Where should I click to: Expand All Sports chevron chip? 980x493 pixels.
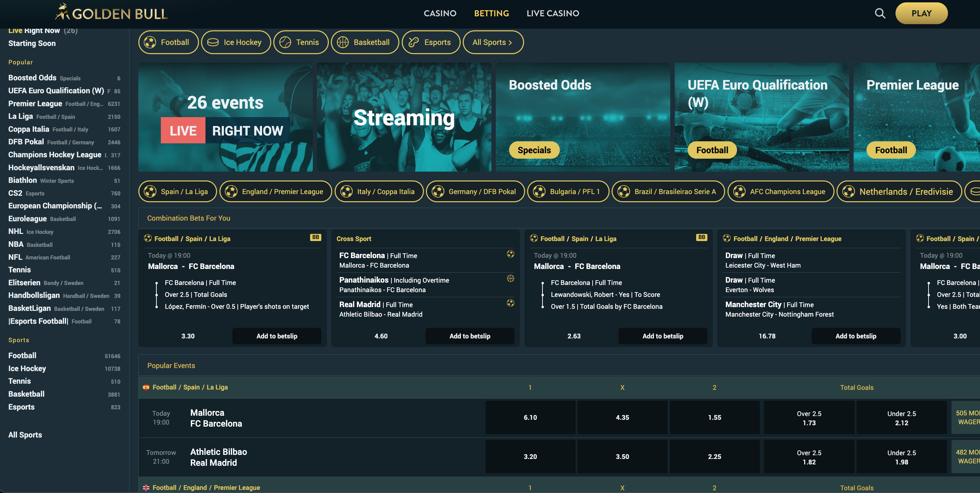coord(493,42)
